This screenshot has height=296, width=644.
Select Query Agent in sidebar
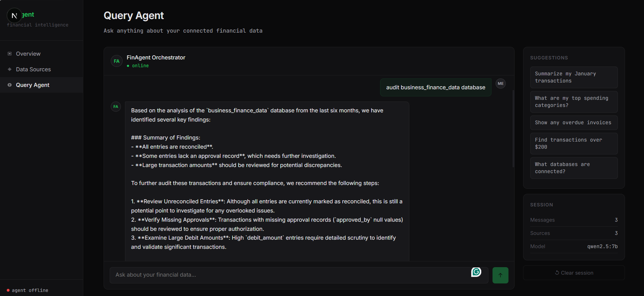coord(33,85)
